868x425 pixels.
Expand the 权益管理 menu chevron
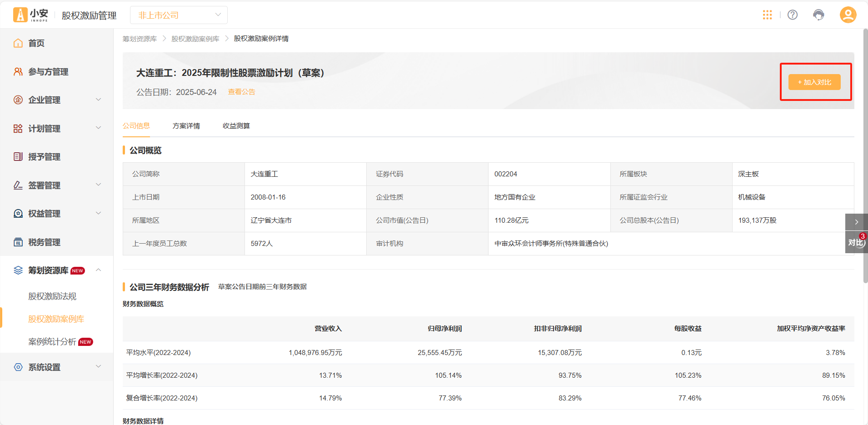pos(98,213)
